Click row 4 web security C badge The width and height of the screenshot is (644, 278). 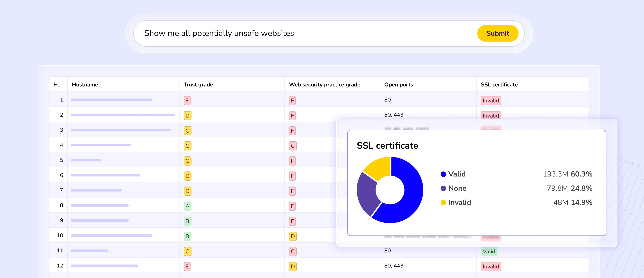point(292,146)
